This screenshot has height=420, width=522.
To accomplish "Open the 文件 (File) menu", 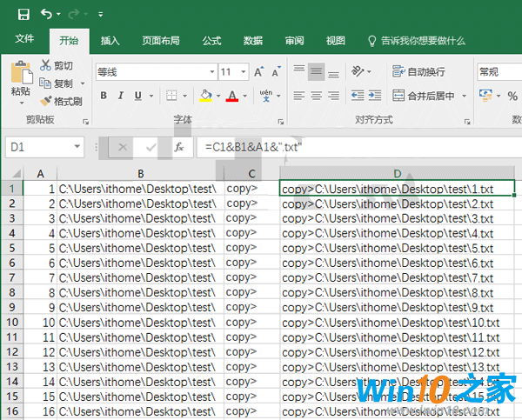I will 24,40.
